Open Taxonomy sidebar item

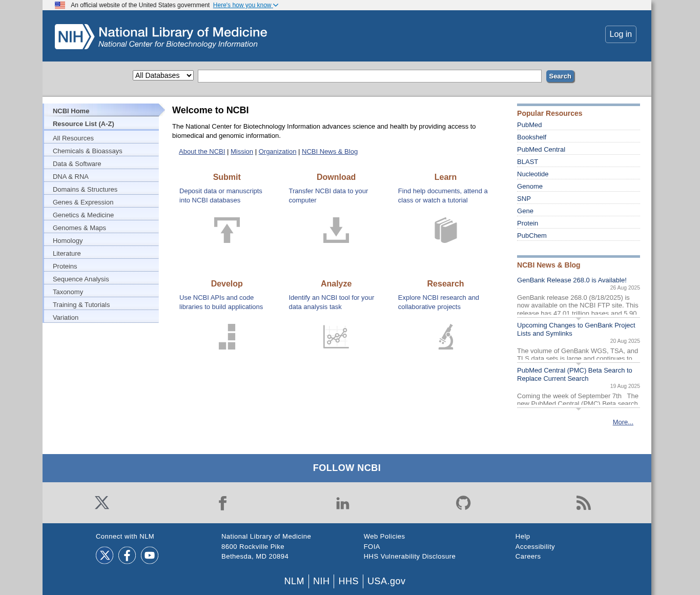101,292
